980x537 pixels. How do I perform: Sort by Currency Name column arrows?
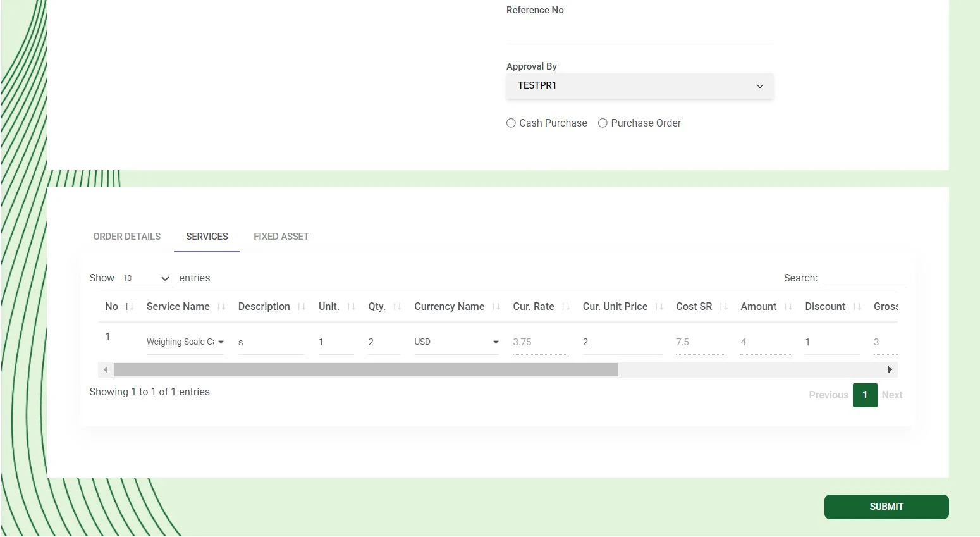tap(496, 307)
